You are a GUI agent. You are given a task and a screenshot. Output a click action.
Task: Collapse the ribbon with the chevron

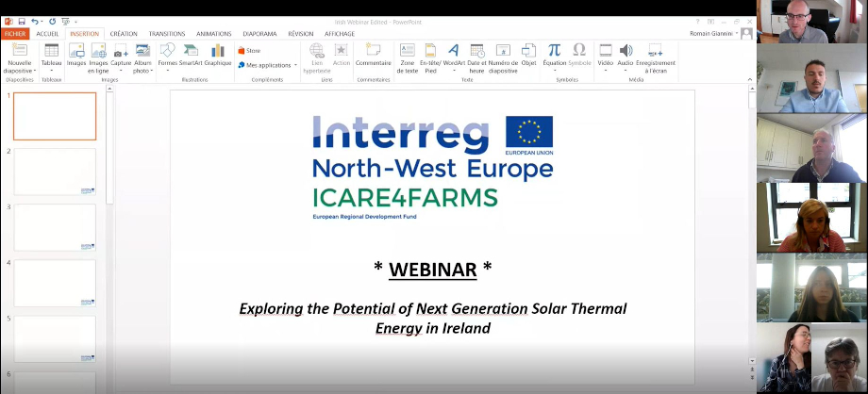750,79
